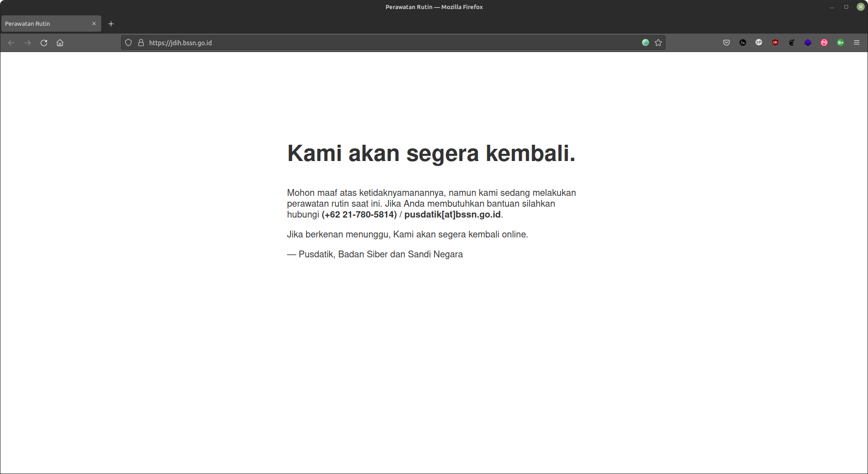Reload the current page
Viewport: 868px width, 474px height.
[x=44, y=43]
